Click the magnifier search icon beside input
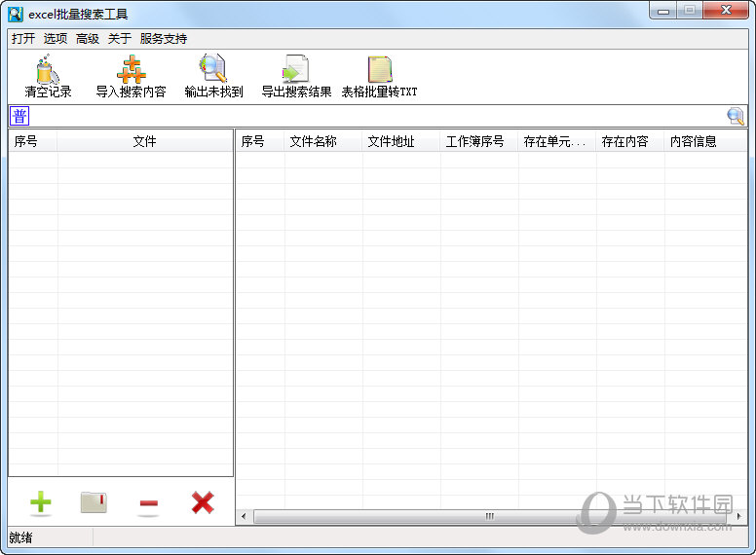This screenshot has height=555, width=756. coord(736,116)
